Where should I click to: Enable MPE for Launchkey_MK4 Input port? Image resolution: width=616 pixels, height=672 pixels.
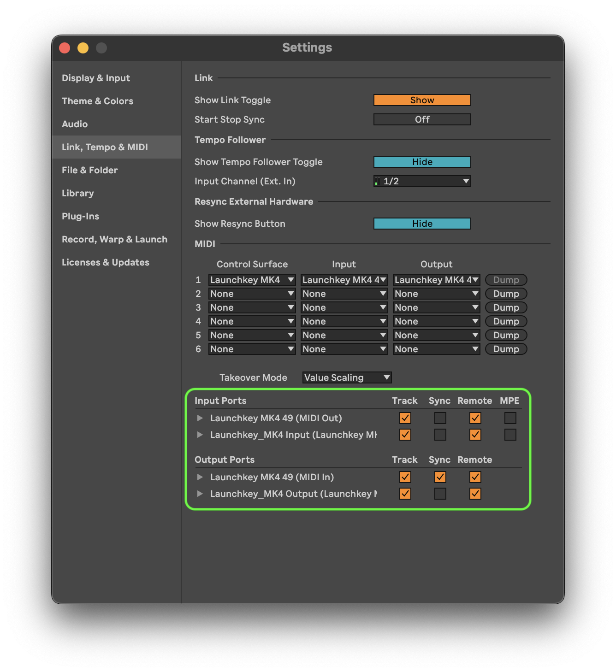coord(510,435)
